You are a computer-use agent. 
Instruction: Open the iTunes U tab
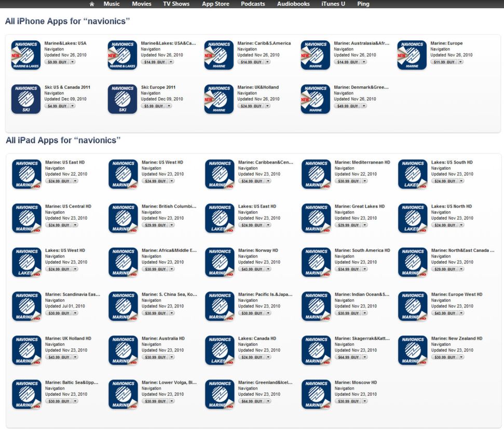[x=333, y=4]
